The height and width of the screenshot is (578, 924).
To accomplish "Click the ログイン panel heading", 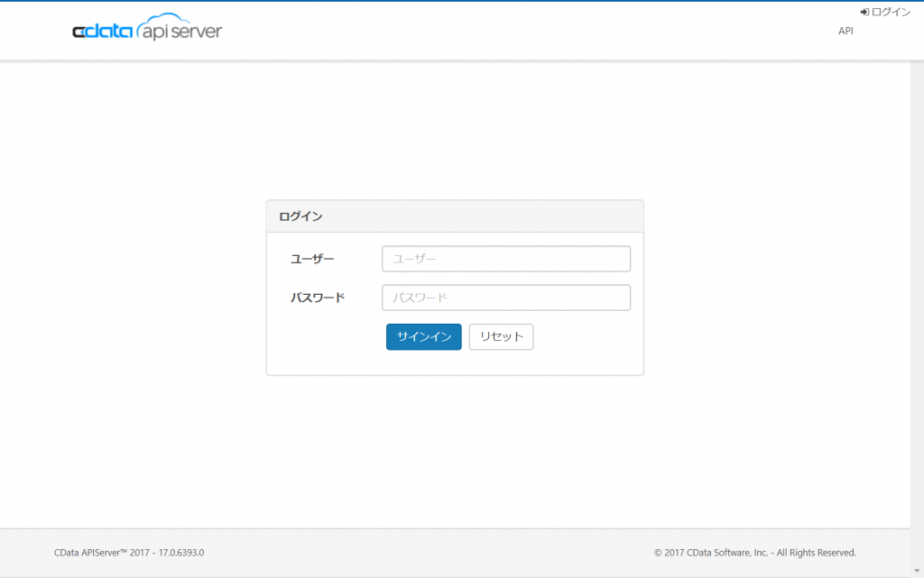I will click(300, 216).
